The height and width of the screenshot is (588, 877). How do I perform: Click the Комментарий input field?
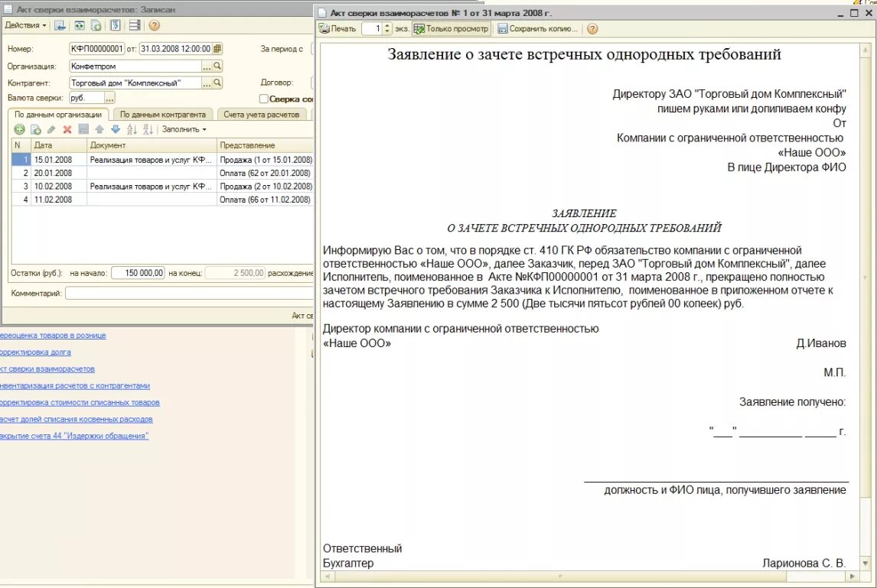pos(189,293)
